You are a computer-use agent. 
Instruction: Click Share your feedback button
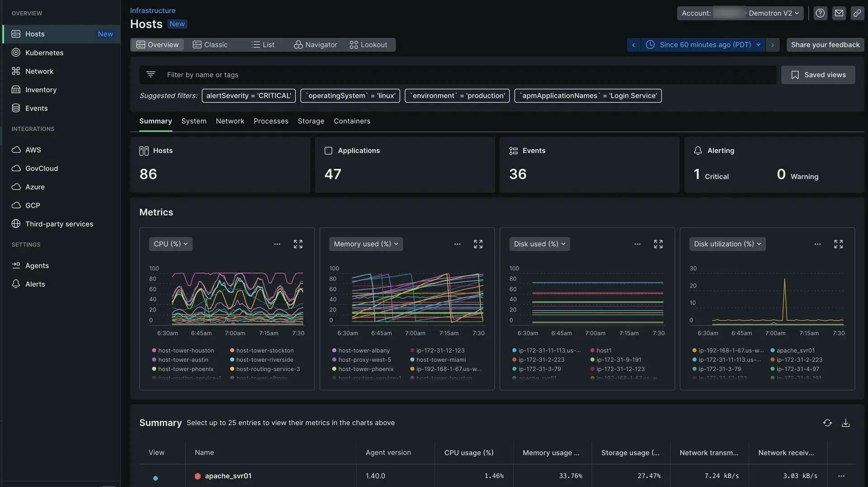pyautogui.click(x=825, y=45)
